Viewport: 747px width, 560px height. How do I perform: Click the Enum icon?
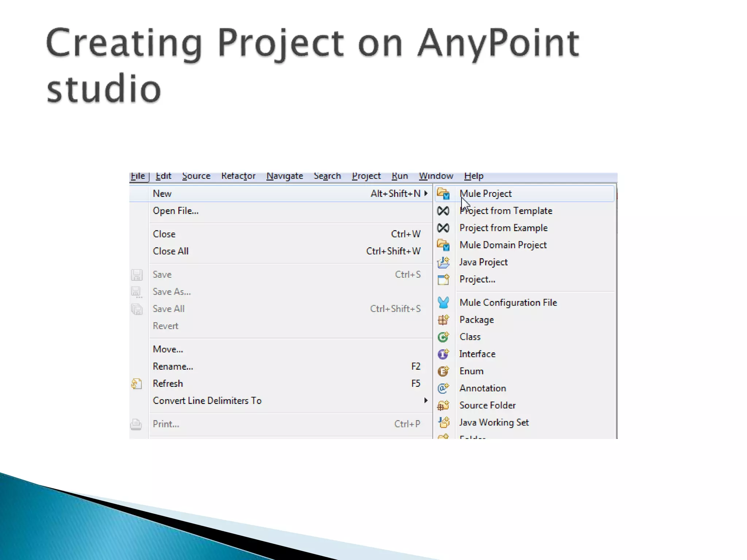coord(443,371)
